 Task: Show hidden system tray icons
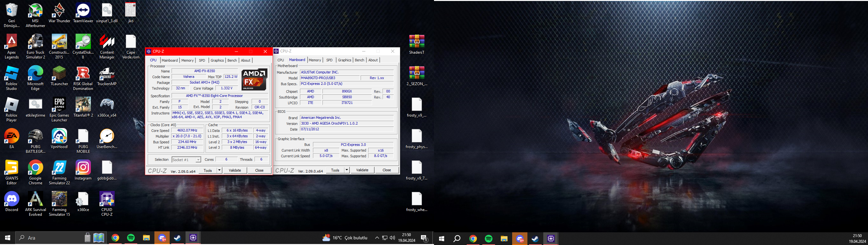[377, 238]
